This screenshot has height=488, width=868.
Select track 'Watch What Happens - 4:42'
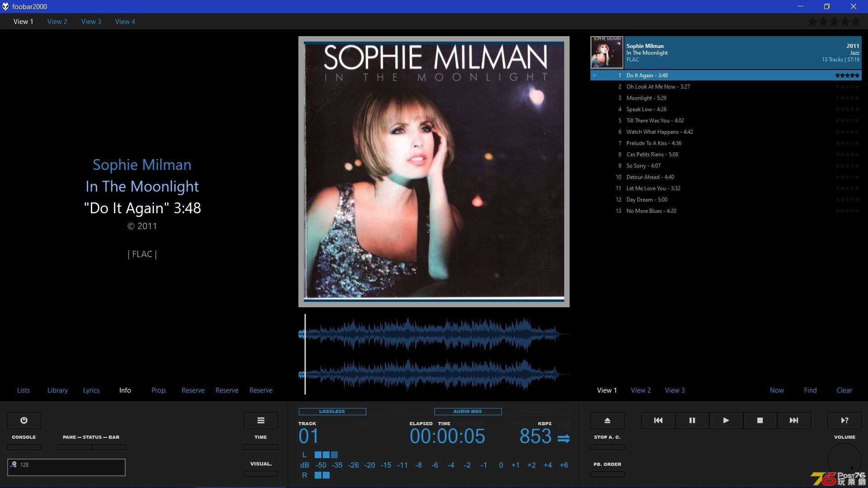pyautogui.click(x=726, y=132)
